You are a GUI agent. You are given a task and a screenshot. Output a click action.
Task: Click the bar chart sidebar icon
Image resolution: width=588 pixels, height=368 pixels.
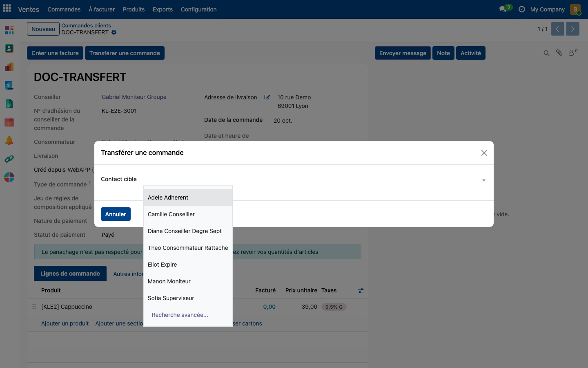coord(9,67)
